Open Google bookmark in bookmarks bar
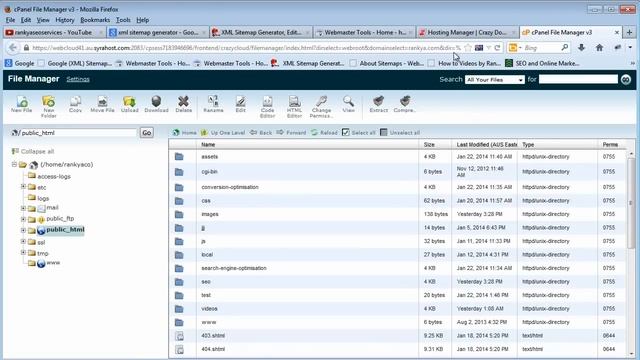The width and height of the screenshot is (640, 360). [20, 63]
